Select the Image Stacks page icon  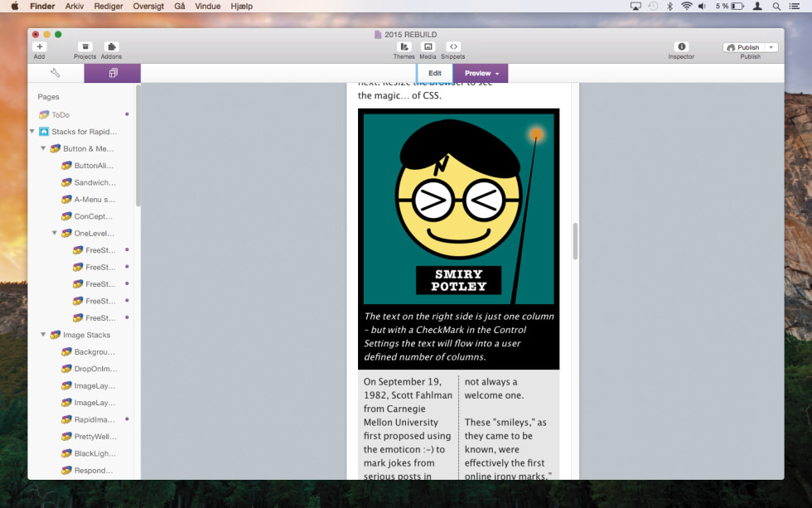point(56,335)
